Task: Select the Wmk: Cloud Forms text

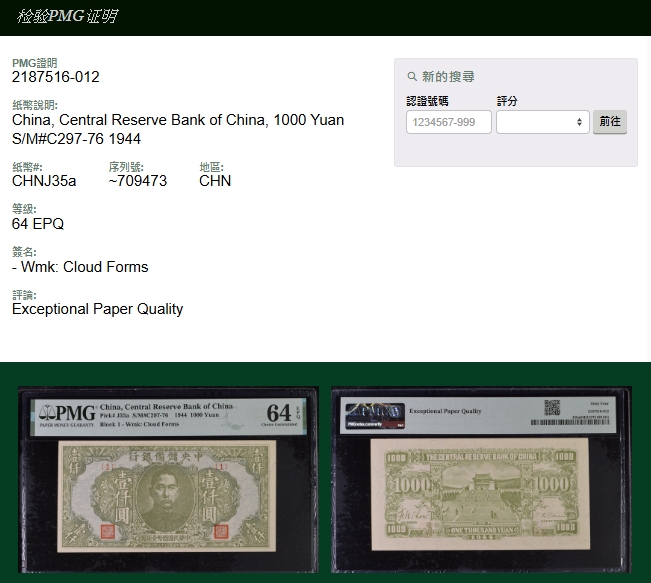Action: click(80, 267)
